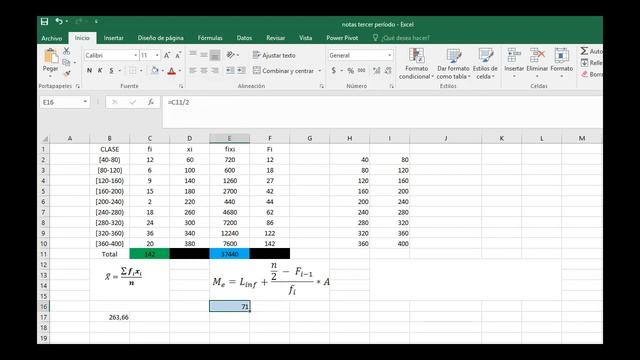Image resolution: width=640 pixels, height=360 pixels.
Task: Select blue total cell showing 37440
Action: pyautogui.click(x=229, y=254)
